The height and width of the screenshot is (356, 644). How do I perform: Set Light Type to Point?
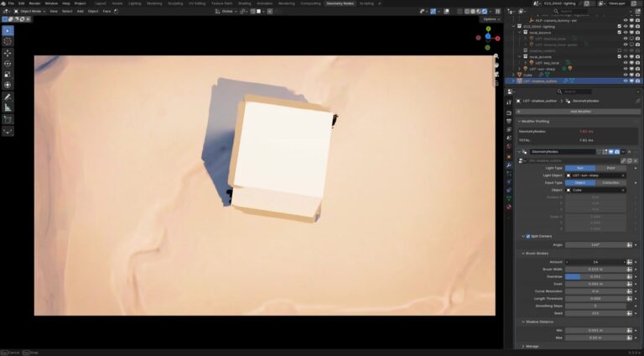(x=610, y=168)
